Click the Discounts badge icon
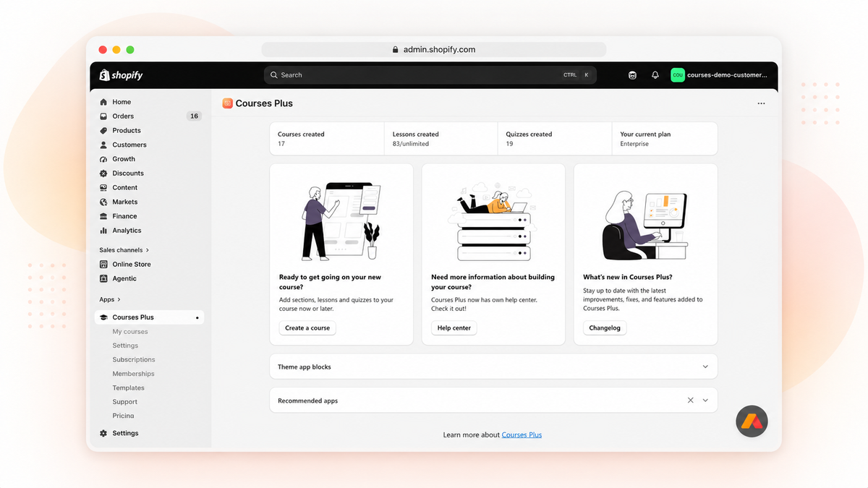The image size is (868, 488). pos(103,174)
